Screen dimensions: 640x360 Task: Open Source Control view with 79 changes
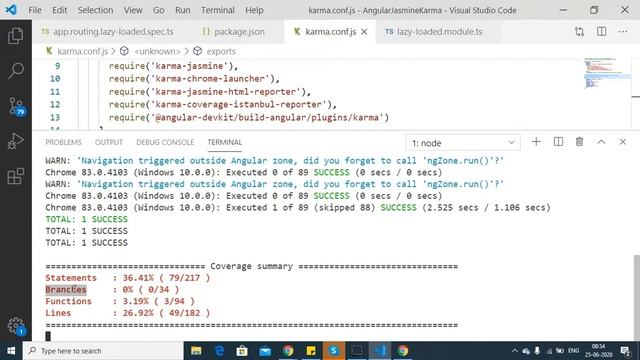click(16, 106)
